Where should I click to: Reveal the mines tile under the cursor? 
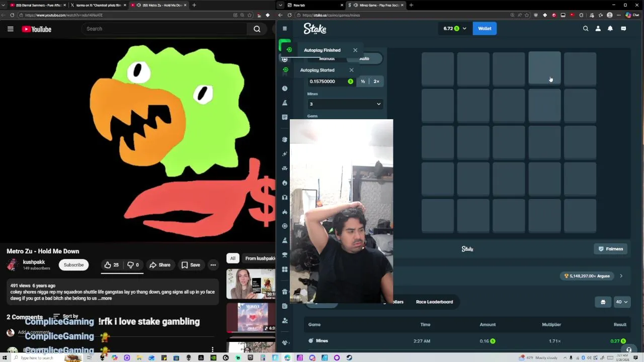pos(544,68)
